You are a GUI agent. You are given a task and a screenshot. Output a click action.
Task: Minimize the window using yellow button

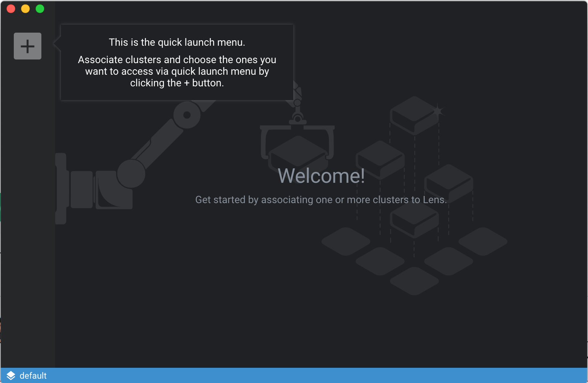pos(25,9)
